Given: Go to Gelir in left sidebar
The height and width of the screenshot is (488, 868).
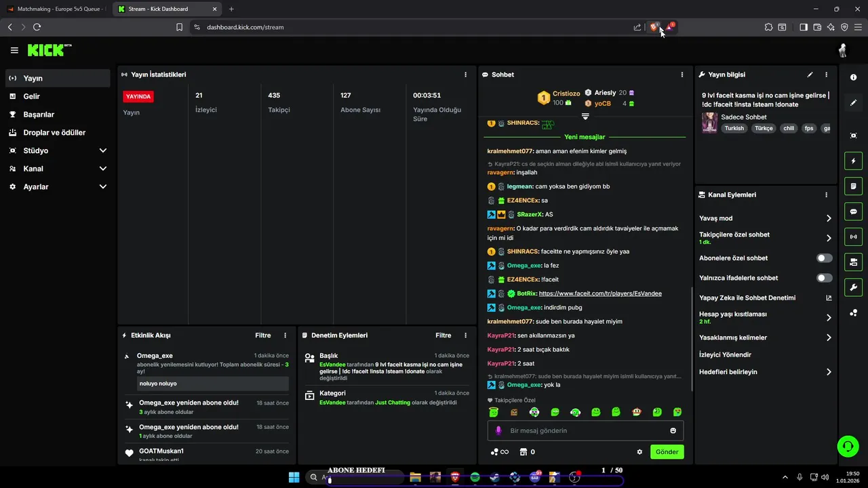Looking at the screenshot, I should tap(58, 96).
